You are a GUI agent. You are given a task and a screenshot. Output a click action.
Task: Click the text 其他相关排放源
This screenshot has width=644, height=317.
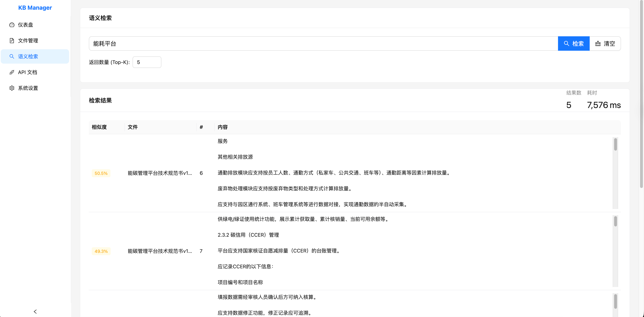tap(235, 157)
